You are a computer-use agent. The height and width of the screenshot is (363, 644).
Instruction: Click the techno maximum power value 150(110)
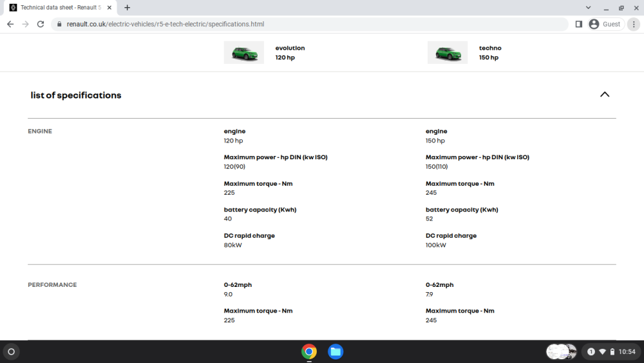(437, 166)
